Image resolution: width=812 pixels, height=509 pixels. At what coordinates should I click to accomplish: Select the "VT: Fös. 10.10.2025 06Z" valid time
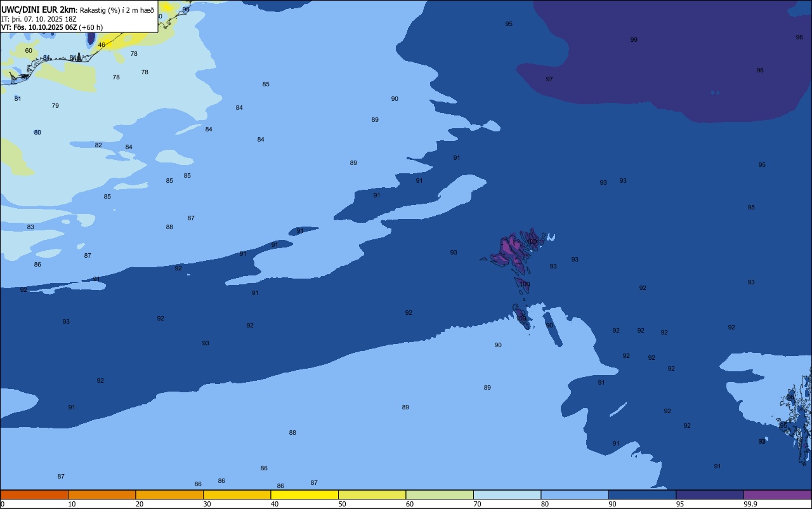click(x=39, y=27)
